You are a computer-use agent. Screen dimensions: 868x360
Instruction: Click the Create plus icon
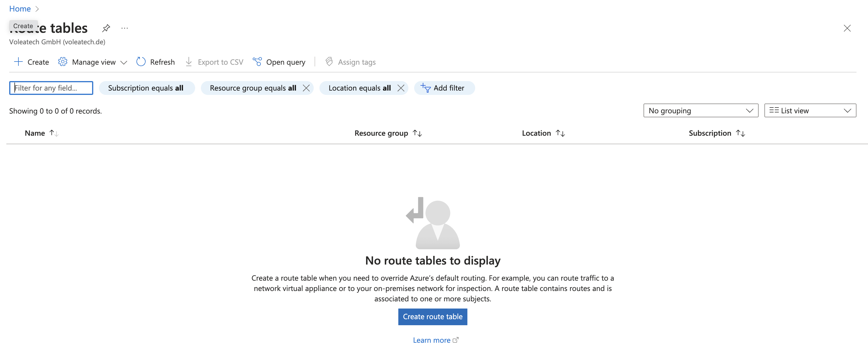(18, 62)
